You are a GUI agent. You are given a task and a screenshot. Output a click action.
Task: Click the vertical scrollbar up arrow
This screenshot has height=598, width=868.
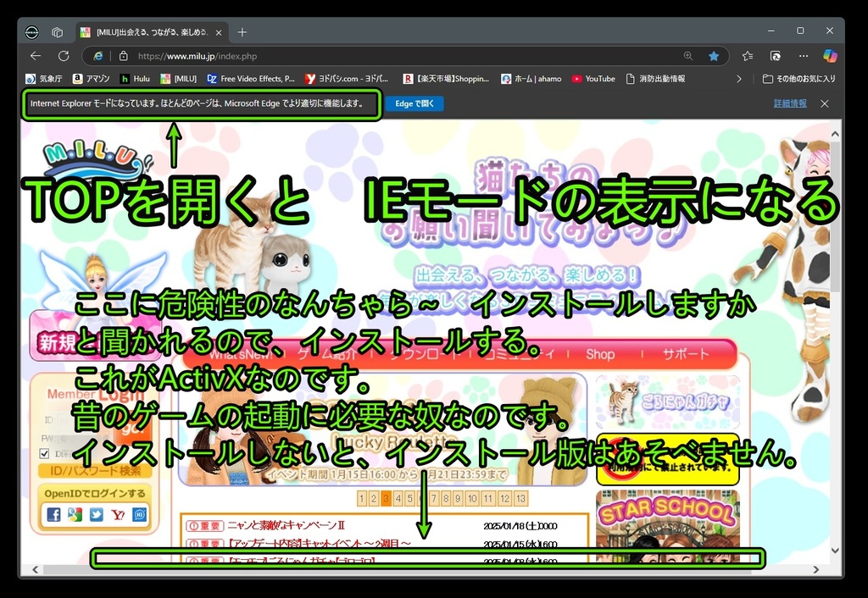[835, 135]
